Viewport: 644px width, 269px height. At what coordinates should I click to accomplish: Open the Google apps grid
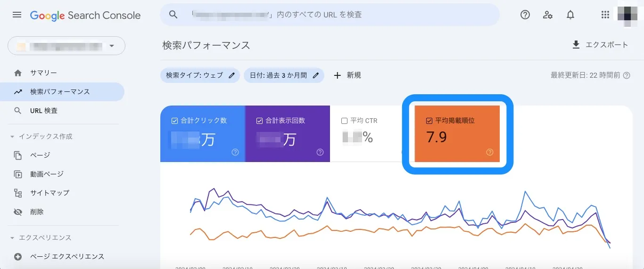tap(605, 15)
